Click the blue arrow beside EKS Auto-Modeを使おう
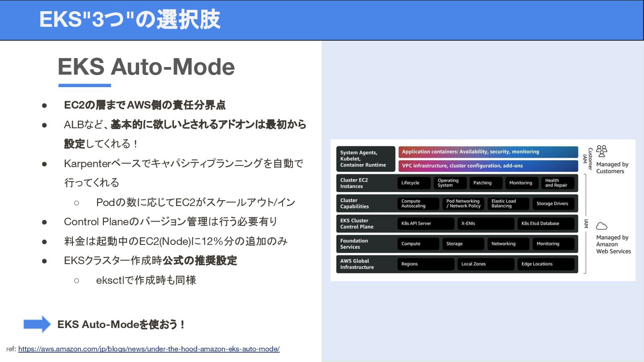The height and width of the screenshot is (362, 644). (37, 324)
